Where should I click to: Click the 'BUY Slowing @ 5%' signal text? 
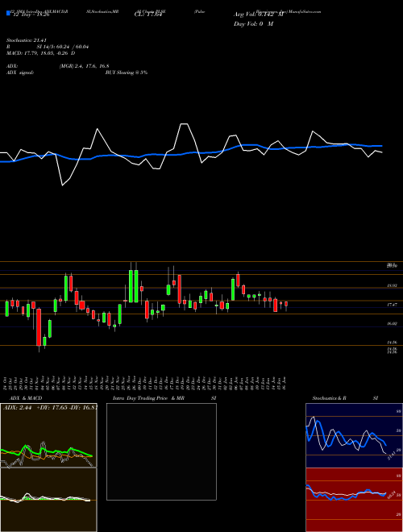click(127, 73)
